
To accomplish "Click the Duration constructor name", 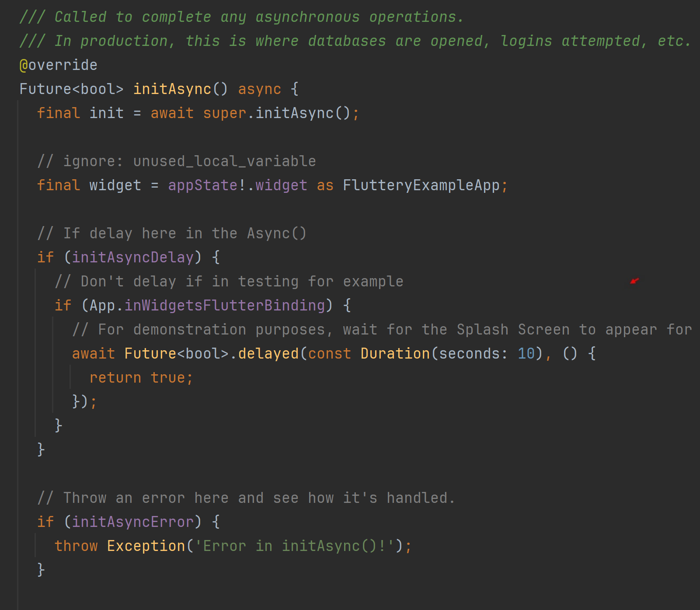I will (x=395, y=354).
